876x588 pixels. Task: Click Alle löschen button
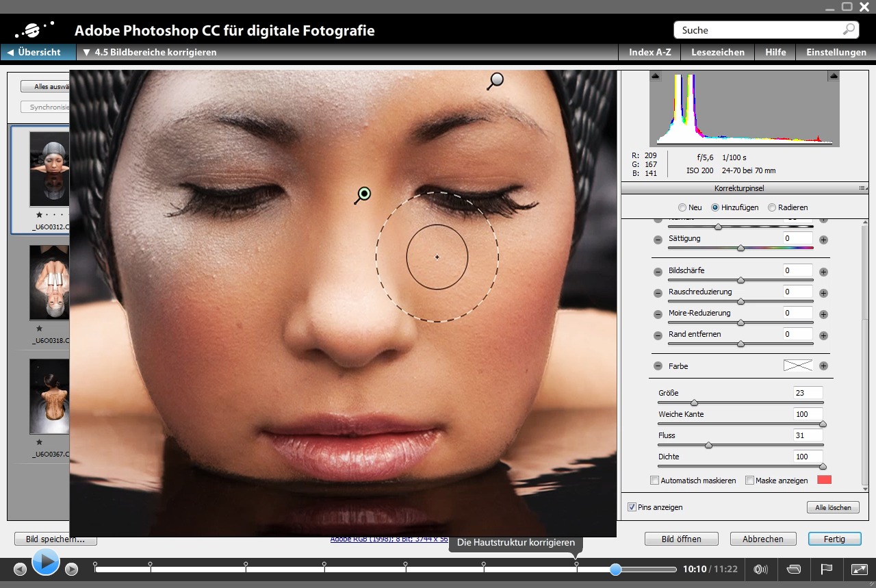pyautogui.click(x=833, y=507)
